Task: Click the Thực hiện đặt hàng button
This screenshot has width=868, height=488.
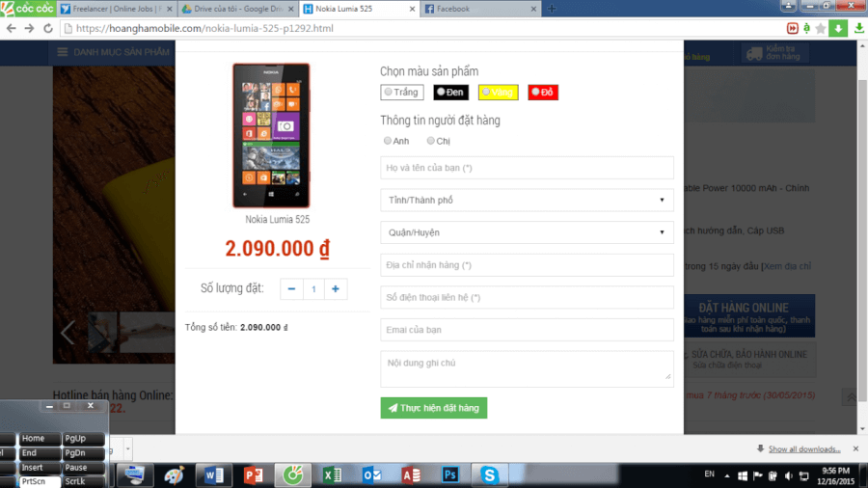Action: tap(433, 408)
